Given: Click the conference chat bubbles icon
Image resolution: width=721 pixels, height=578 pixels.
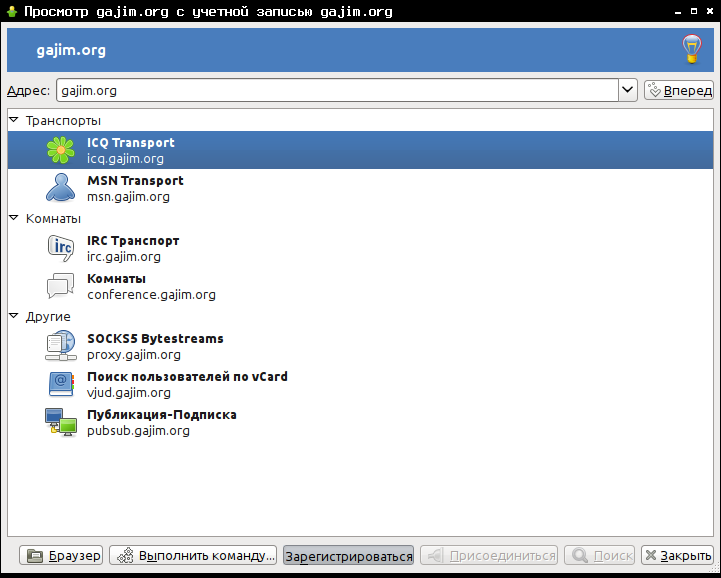Looking at the screenshot, I should coord(60,286).
